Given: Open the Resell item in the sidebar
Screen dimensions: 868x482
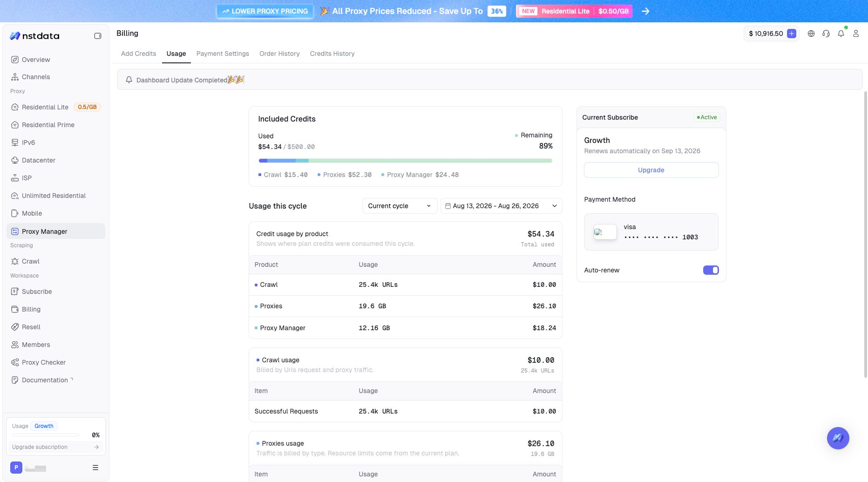Looking at the screenshot, I should coord(56,327).
